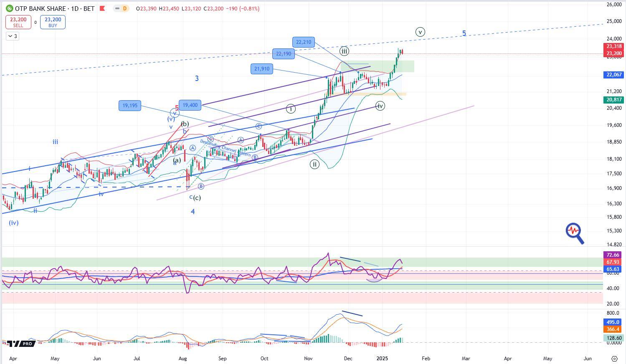Select the circled i wave label
The height and width of the screenshot is (364, 626).
[291, 109]
